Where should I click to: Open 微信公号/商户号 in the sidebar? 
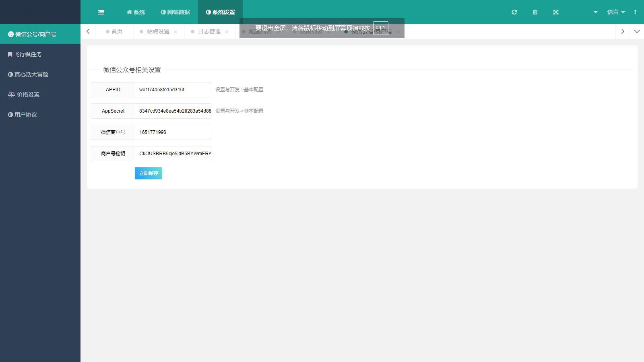[x=40, y=34]
